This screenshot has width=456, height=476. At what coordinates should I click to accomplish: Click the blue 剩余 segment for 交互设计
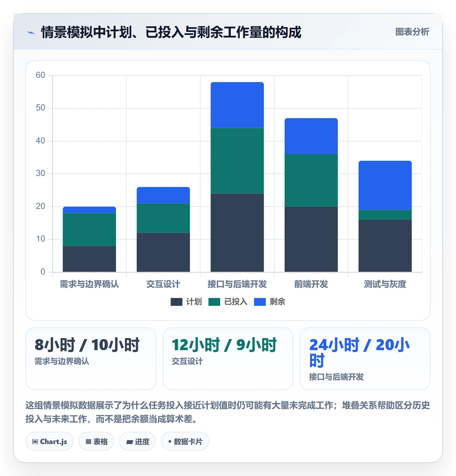[x=163, y=195]
